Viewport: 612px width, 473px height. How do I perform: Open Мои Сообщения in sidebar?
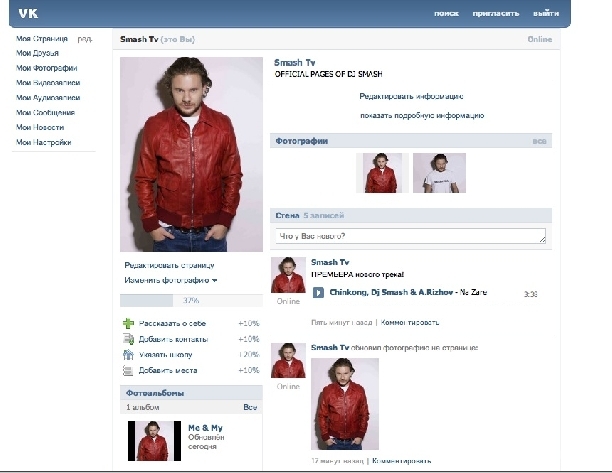(x=45, y=112)
